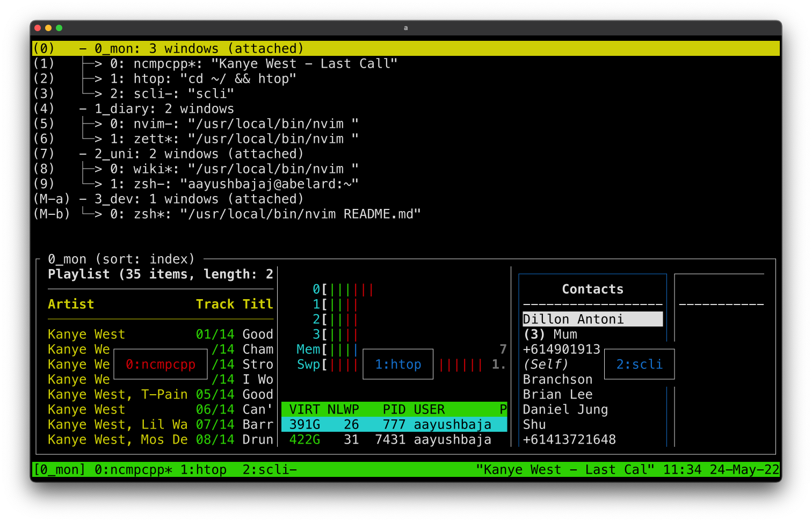The image size is (812, 522).
Task: Click the clock 11:34 in the status bar
Action: (679, 469)
